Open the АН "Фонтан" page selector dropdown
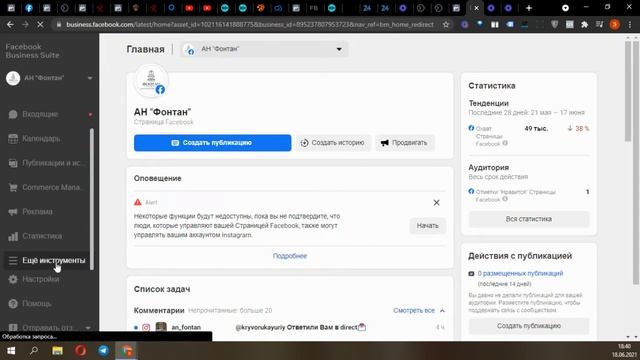Screen dimensions: 640x360 (264, 49)
